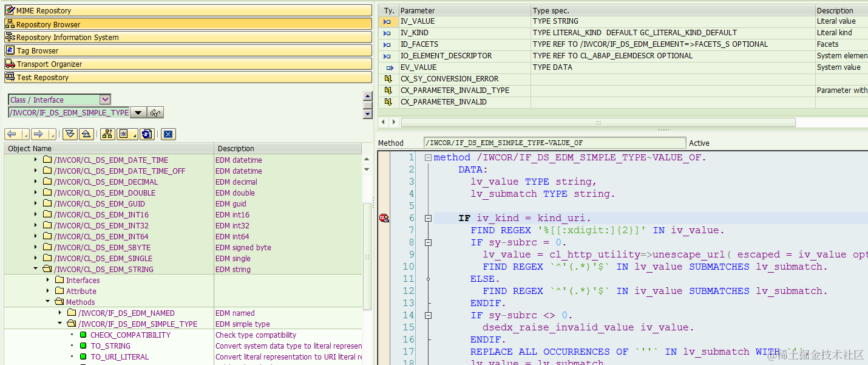The height and width of the screenshot is (365, 868).
Task: Collapse /IWCOR/IF_DS_EDM_SIMPLE_TYPE tree node arrow
Action: [60, 324]
